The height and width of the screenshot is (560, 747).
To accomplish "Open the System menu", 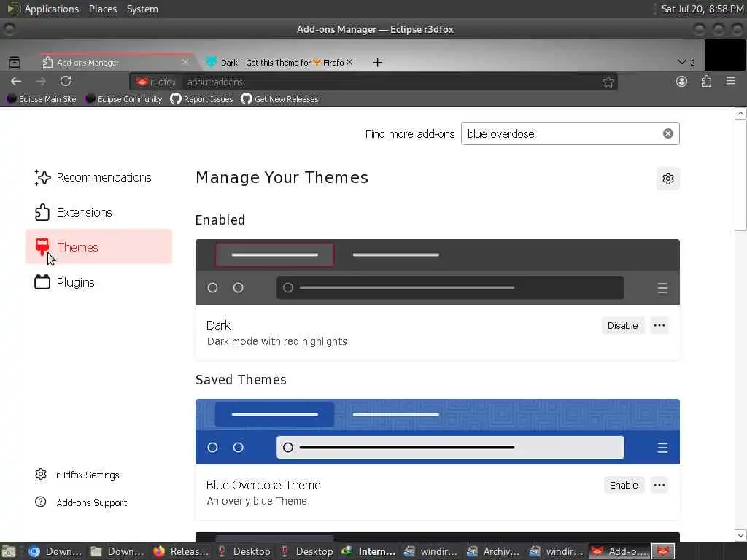I will pyautogui.click(x=142, y=9).
